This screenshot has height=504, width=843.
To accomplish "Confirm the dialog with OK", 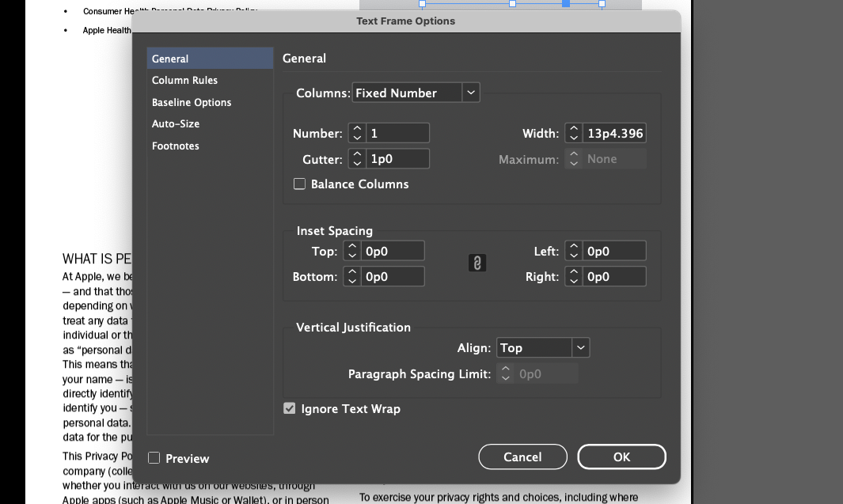I will [621, 457].
